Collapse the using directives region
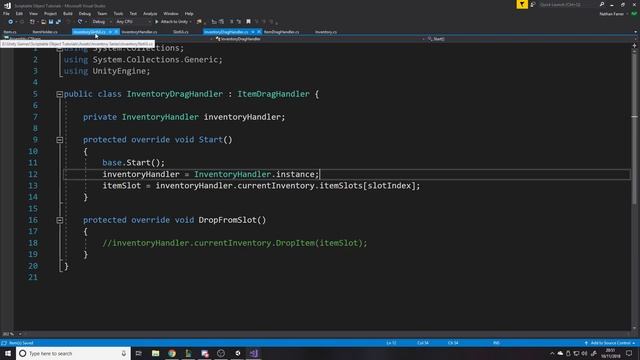The width and height of the screenshot is (640, 360). 59,48
